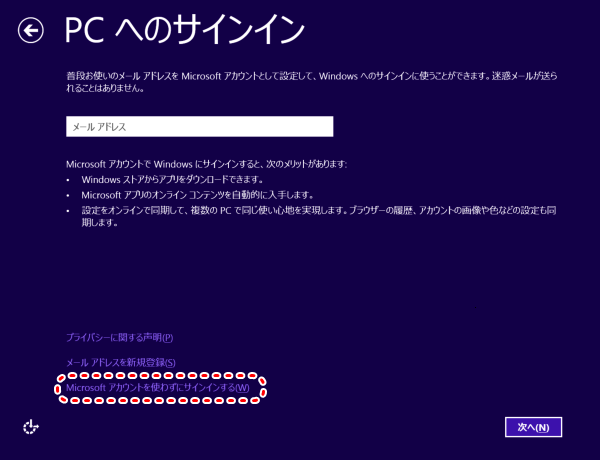600x460 pixels.
Task: Open the プライバシーに関する声明(P) link
Action: (119, 338)
